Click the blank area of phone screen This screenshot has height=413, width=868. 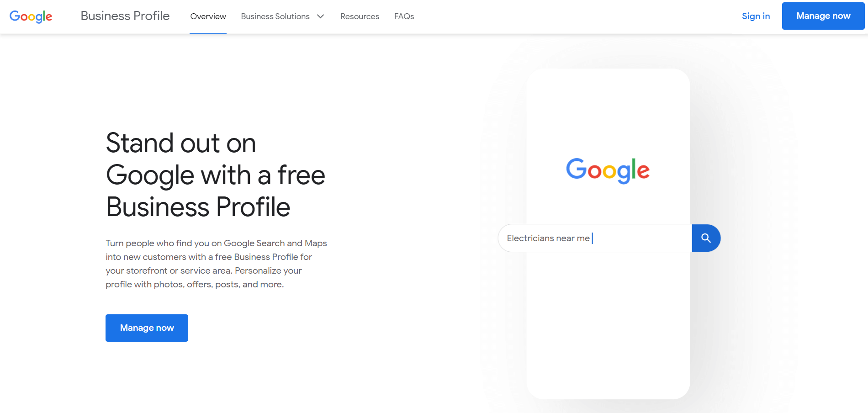tap(608, 324)
